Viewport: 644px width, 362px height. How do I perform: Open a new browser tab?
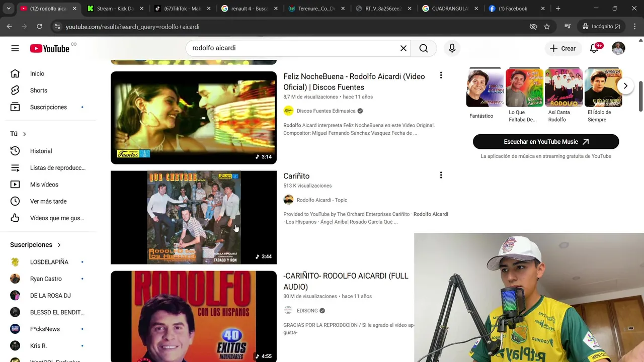click(x=558, y=9)
